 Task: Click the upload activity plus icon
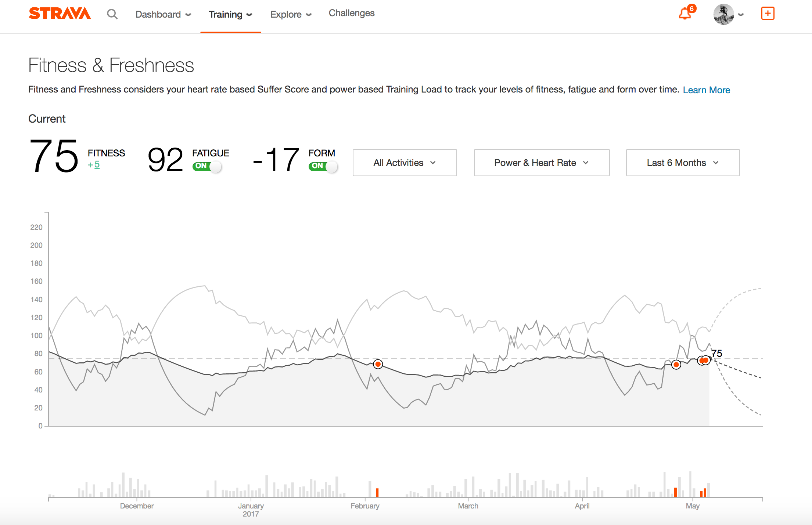768,13
